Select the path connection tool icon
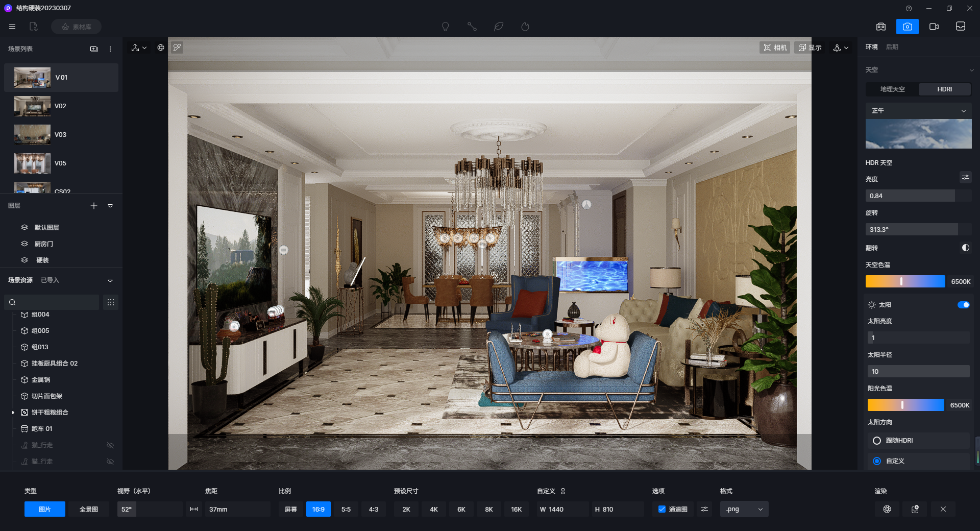The width and height of the screenshot is (980, 531). (x=472, y=27)
